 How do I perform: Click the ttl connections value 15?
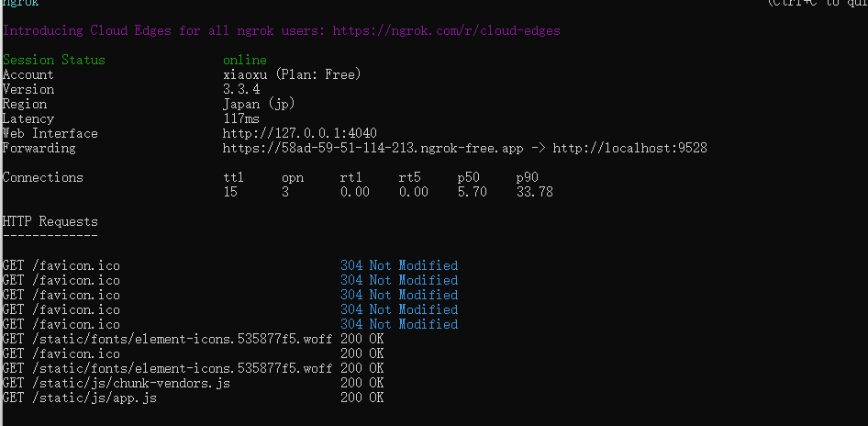[230, 192]
